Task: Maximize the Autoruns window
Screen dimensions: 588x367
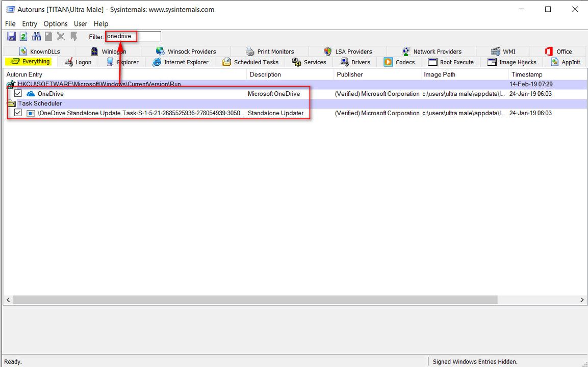Action: click(x=548, y=9)
